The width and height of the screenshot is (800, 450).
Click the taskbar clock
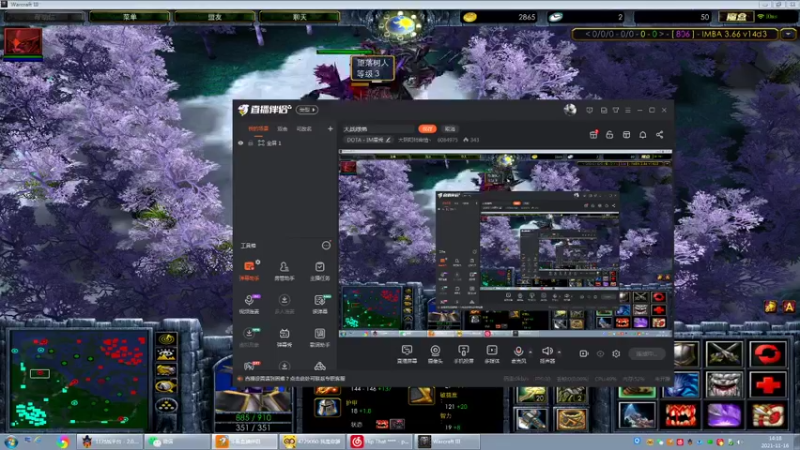pos(774,442)
